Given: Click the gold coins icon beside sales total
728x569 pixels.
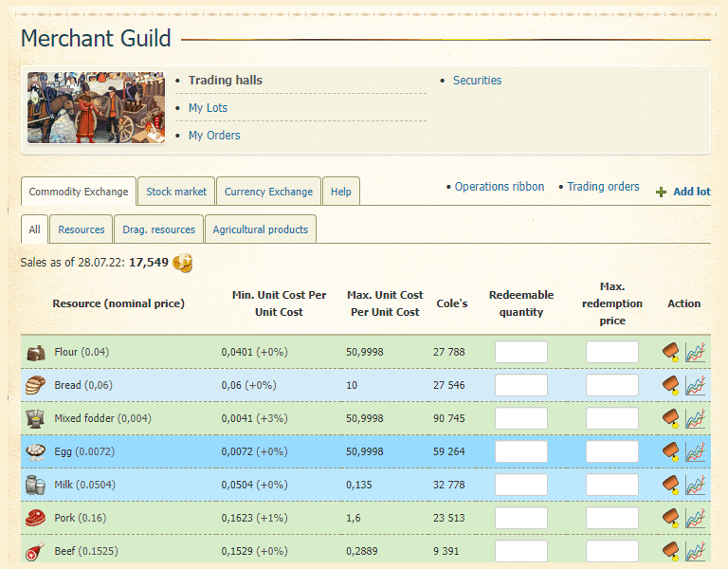Looking at the screenshot, I should tap(182, 263).
